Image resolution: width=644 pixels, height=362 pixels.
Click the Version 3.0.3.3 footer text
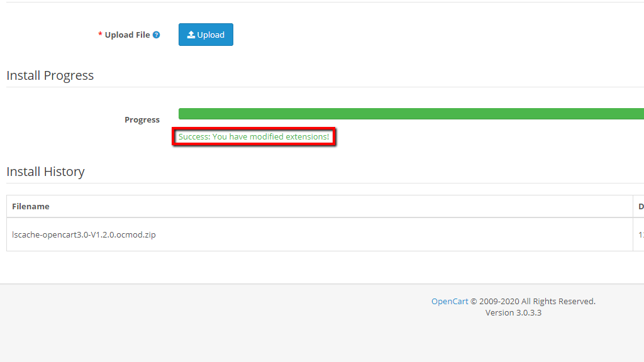point(513,312)
